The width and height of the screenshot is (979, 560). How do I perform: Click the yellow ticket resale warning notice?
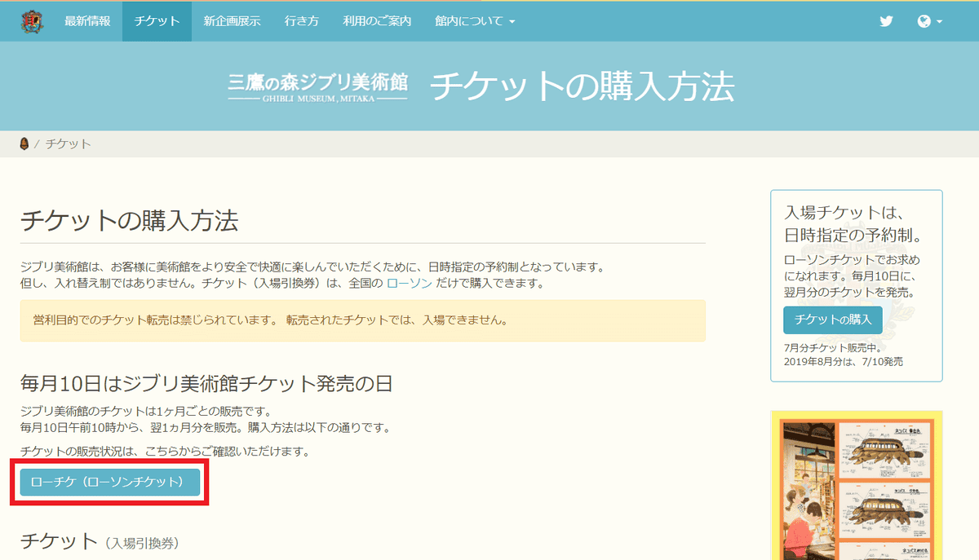click(362, 320)
